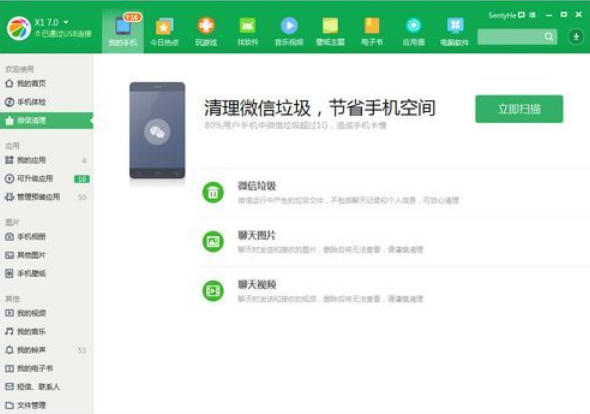
Task: Click the 微信垃圾 trash can icon
Action: [213, 192]
